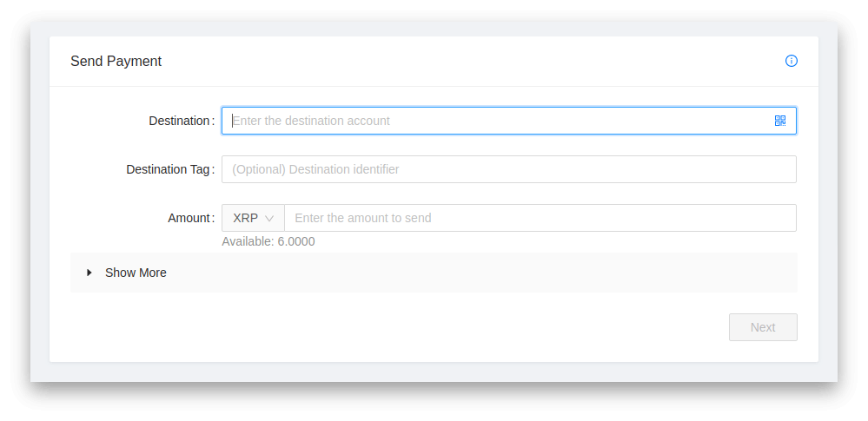Image resolution: width=868 pixels, height=421 pixels.
Task: Click into the amount to send field
Action: pos(540,218)
